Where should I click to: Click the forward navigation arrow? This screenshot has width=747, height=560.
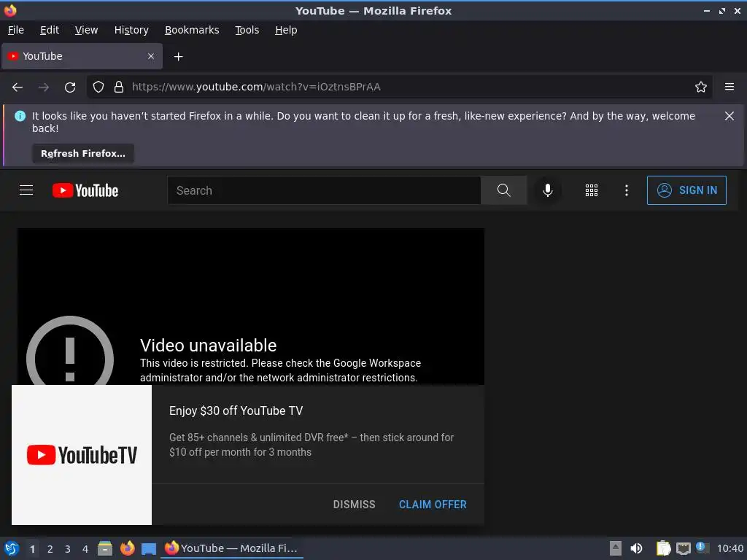(x=43, y=87)
